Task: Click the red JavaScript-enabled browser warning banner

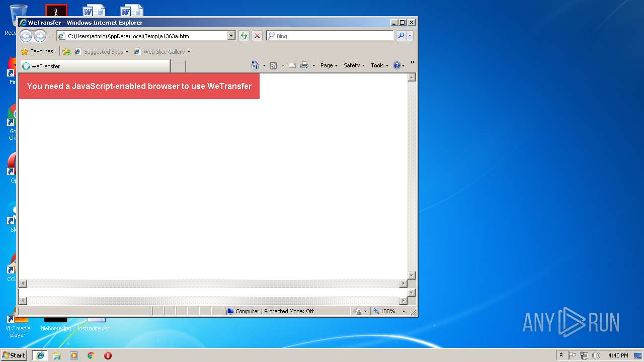Action: click(x=139, y=86)
